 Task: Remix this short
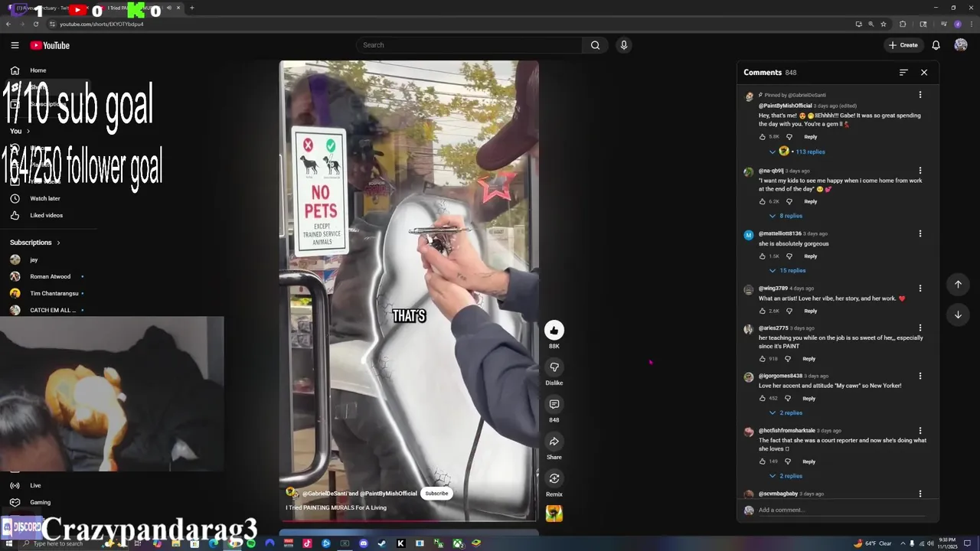[x=554, y=478]
